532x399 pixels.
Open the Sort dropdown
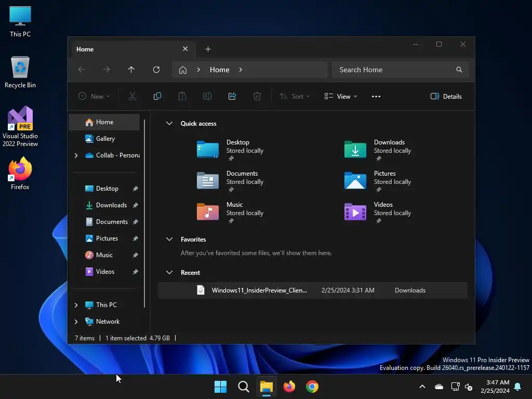click(294, 96)
